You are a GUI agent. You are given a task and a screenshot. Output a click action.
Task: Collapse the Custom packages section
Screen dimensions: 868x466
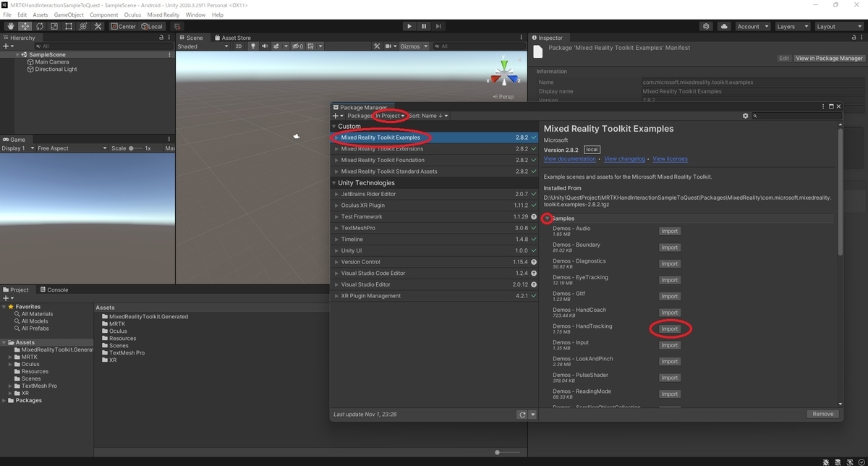tap(334, 126)
